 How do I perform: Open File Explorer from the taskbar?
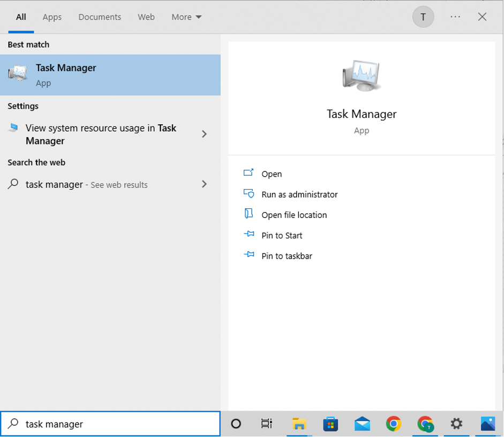point(299,424)
